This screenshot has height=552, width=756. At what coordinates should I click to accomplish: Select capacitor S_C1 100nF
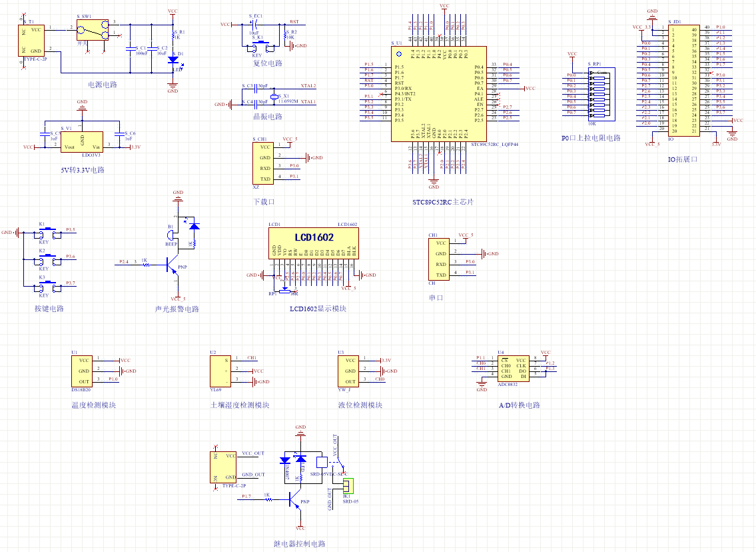coord(130,48)
